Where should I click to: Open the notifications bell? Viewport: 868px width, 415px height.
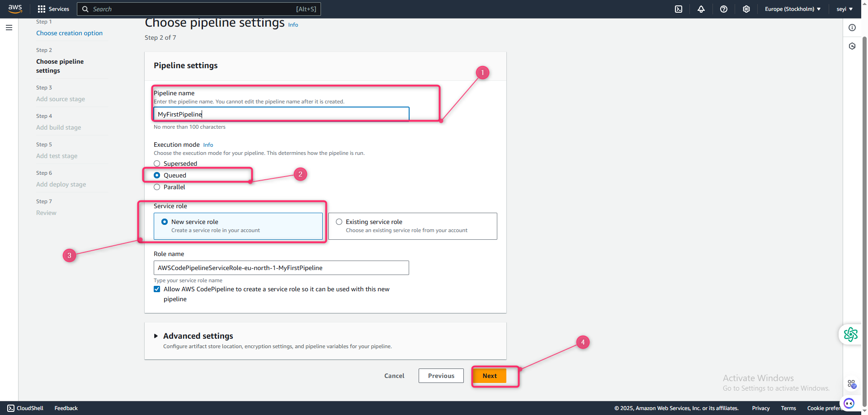click(x=701, y=9)
